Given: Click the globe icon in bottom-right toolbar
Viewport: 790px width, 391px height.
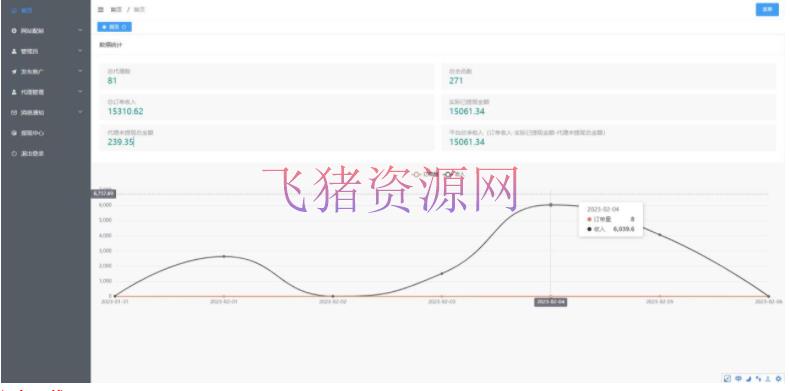Looking at the screenshot, I should point(739,378).
